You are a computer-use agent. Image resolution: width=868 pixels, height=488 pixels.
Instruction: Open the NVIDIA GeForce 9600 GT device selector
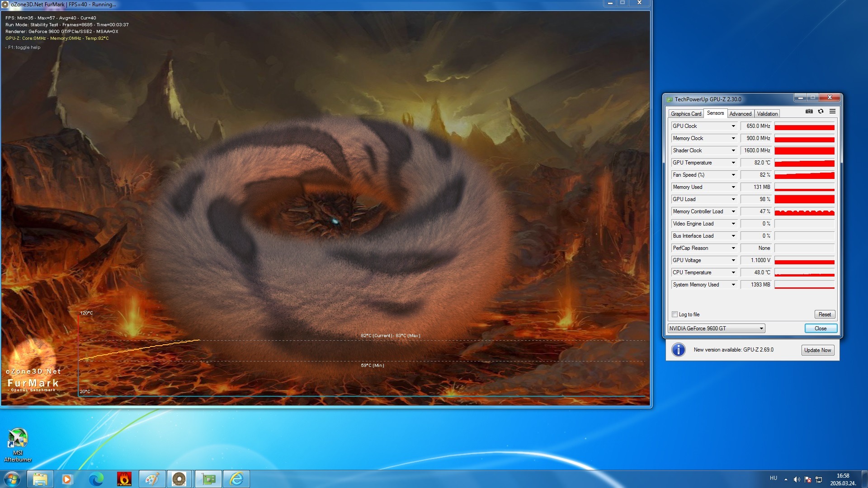coord(716,328)
